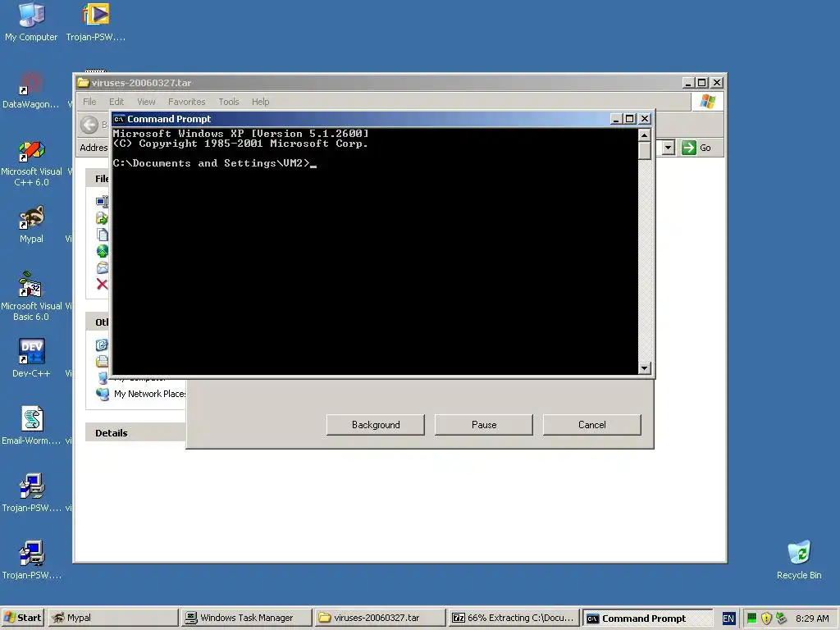Click taskbar clock showing 8:29 AM
840x630 pixels.
(812, 619)
